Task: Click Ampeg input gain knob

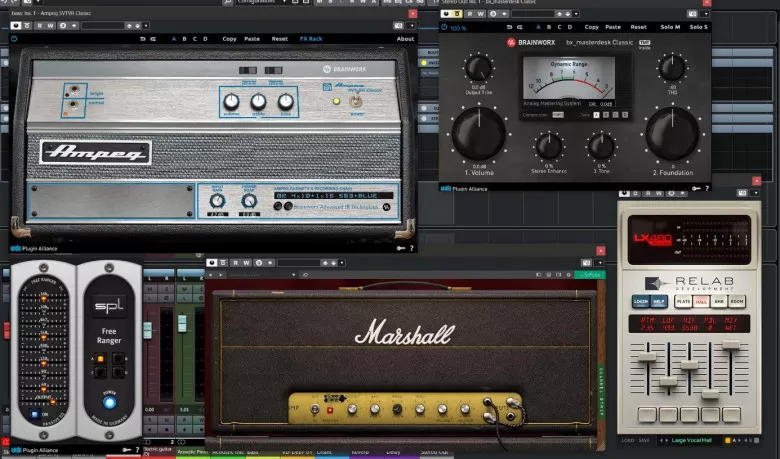Action: (x=217, y=201)
